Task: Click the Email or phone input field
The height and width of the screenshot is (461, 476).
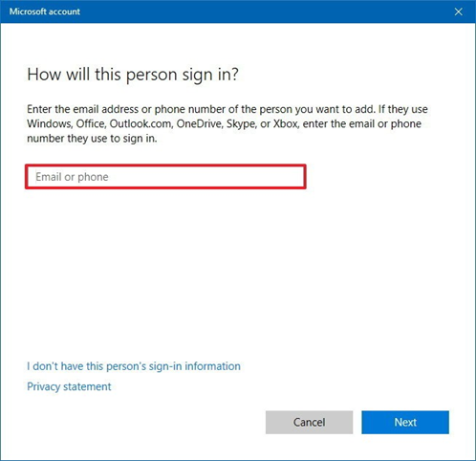Action: click(165, 177)
